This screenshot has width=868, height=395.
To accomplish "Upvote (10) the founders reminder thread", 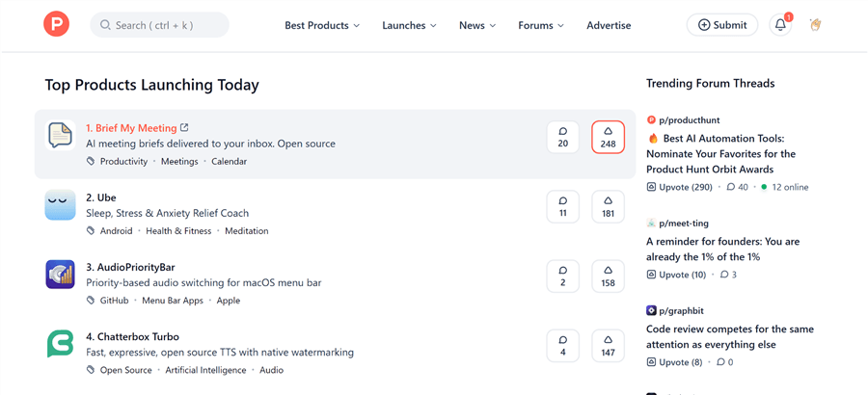I will pos(676,275).
